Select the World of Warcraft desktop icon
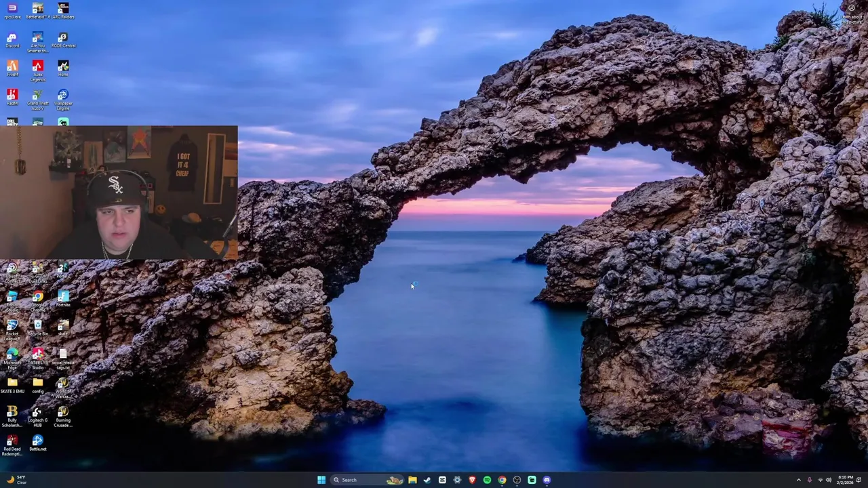This screenshot has height=488, width=868. (x=63, y=387)
